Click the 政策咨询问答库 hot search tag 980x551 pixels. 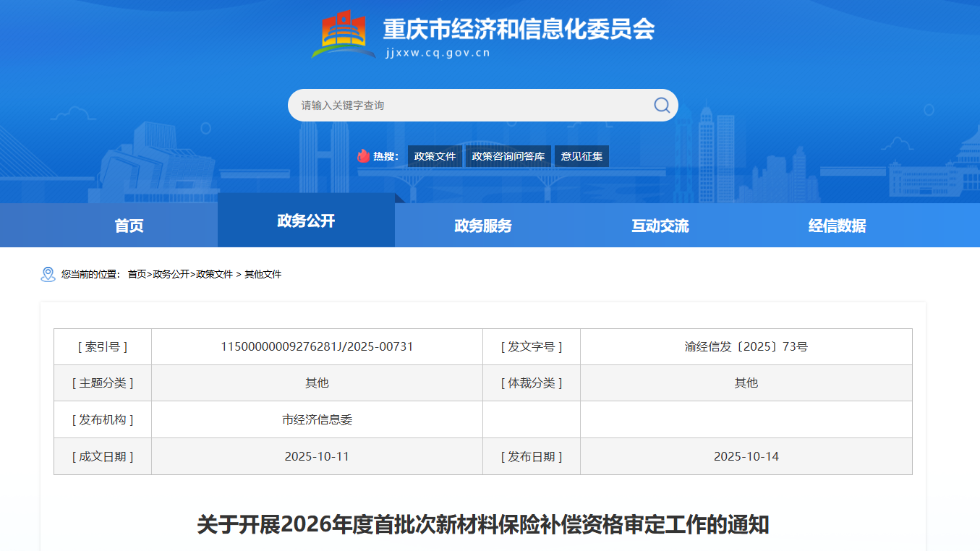pyautogui.click(x=508, y=156)
